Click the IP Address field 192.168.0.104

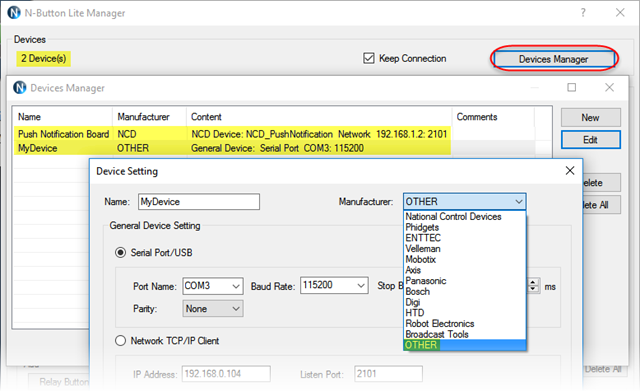tap(226, 374)
